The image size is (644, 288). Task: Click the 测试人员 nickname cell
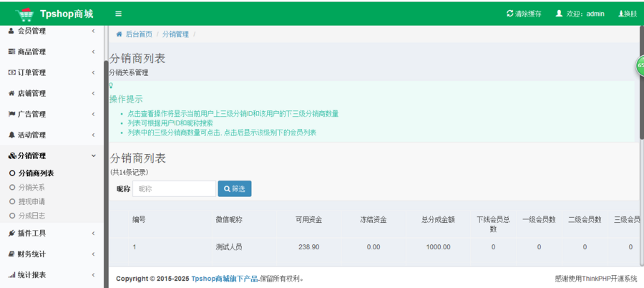click(229, 247)
